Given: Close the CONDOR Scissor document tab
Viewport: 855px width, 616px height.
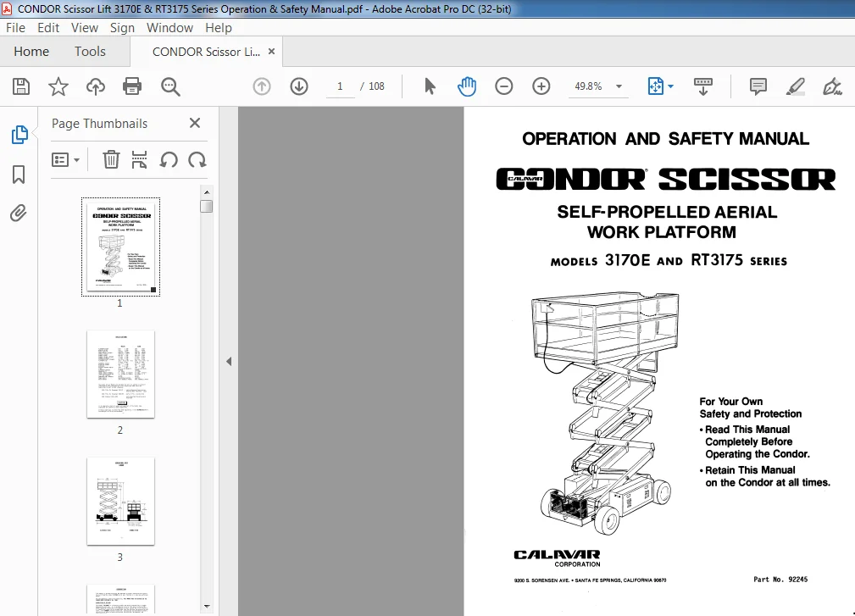Looking at the screenshot, I should [x=271, y=51].
